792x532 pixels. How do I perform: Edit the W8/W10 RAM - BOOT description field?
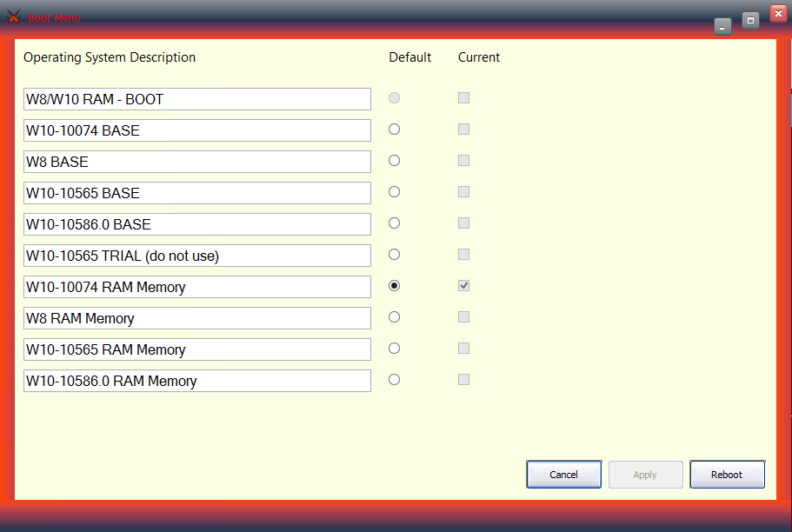coord(197,99)
